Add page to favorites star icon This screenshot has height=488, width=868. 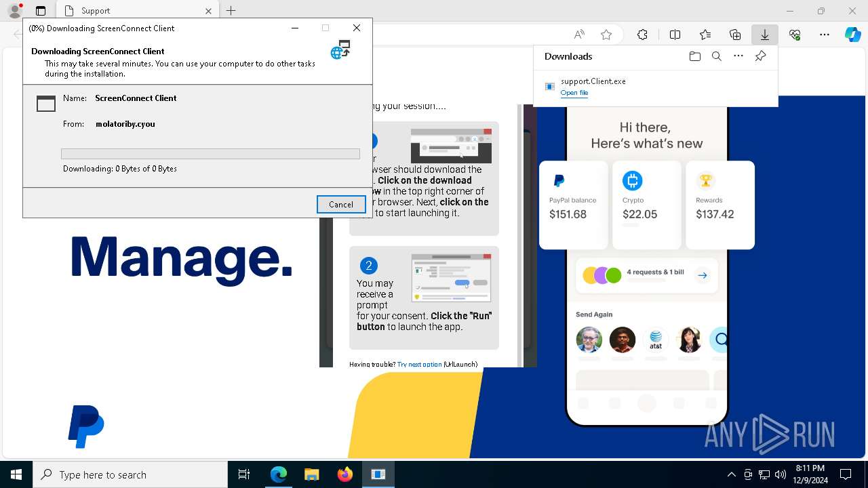click(x=606, y=35)
